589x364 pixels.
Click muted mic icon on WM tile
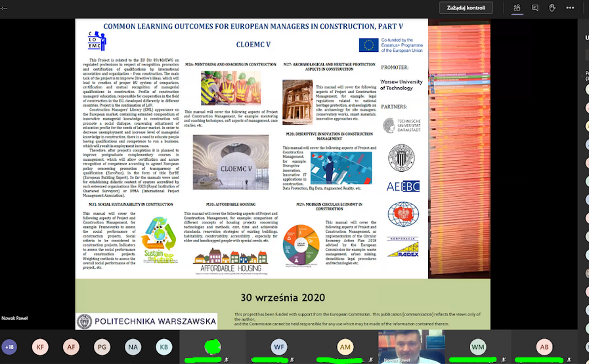[x=504, y=360]
